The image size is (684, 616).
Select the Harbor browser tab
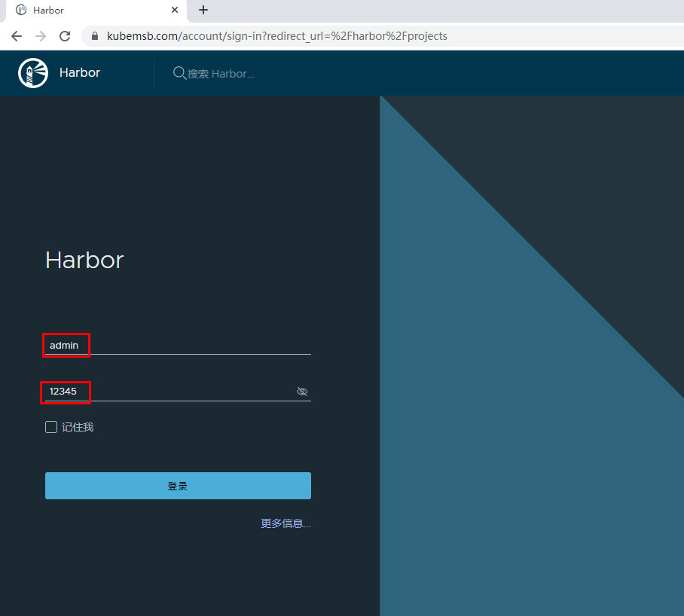click(96, 11)
